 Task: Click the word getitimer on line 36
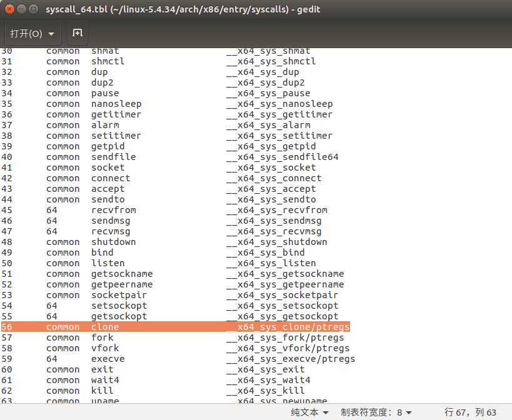click(x=116, y=114)
